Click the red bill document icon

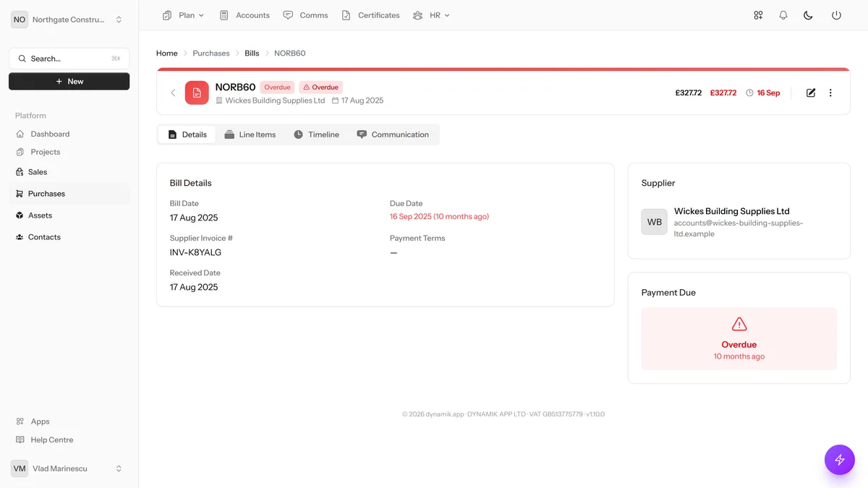[197, 93]
